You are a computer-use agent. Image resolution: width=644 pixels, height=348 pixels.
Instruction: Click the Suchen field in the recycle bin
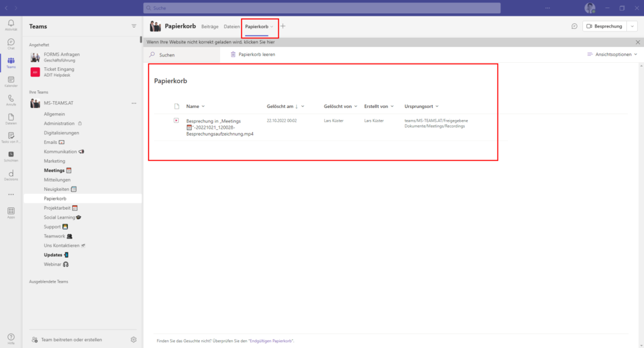(182, 55)
